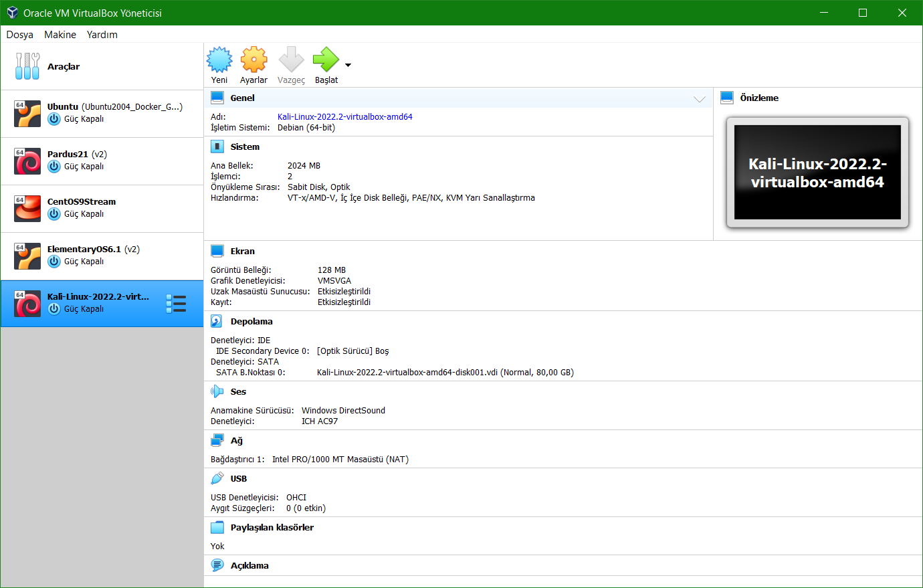This screenshot has width=923, height=588.
Task: Open Başlat dropdown arrow options
Action: click(x=348, y=65)
